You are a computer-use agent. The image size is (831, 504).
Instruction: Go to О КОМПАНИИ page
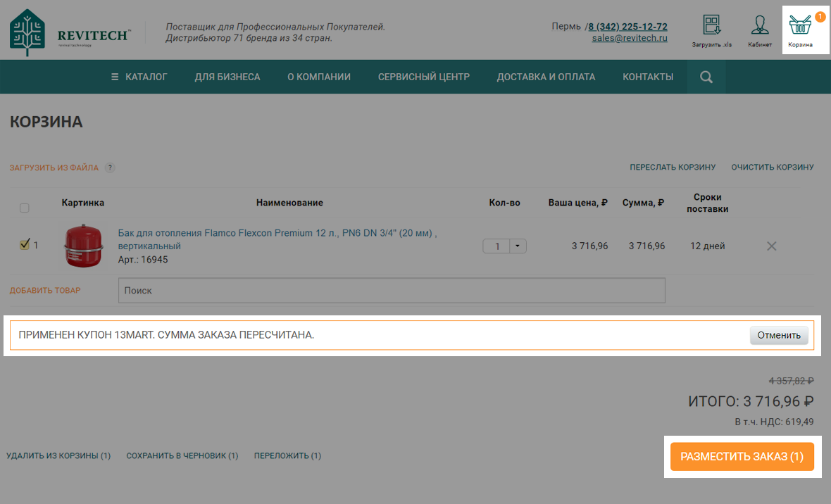319,77
